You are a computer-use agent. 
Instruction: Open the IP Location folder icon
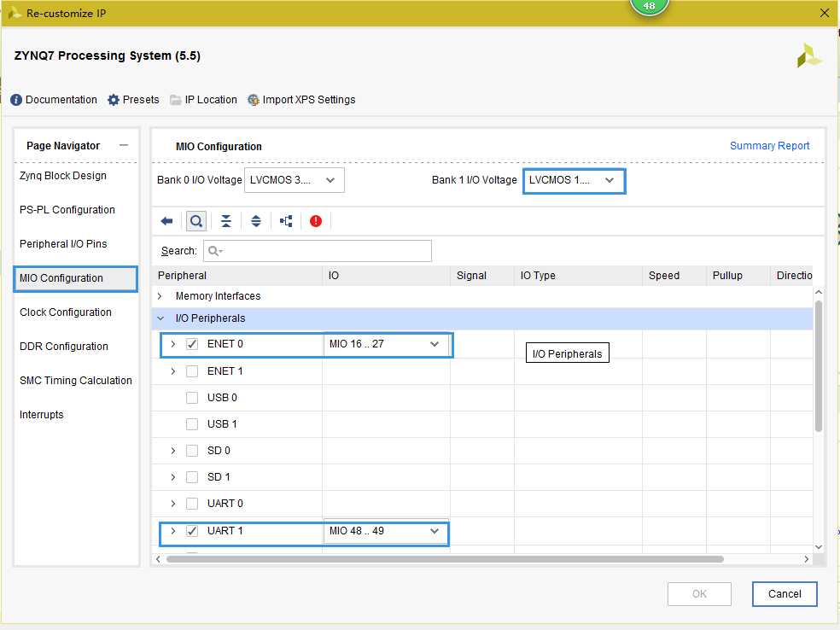pyautogui.click(x=176, y=100)
